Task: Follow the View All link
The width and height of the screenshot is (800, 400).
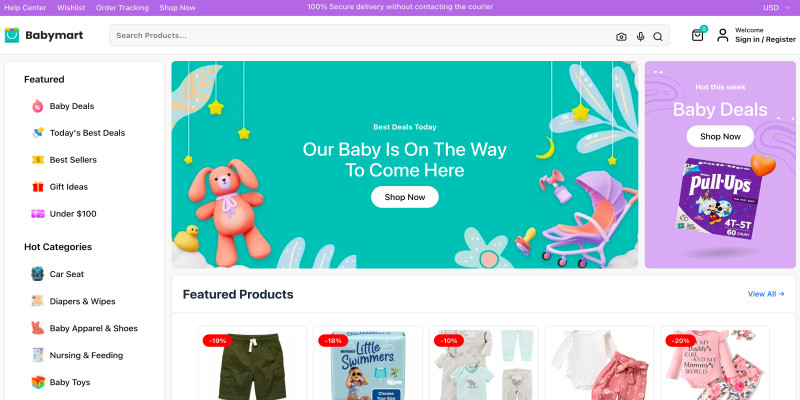Action: [766, 294]
